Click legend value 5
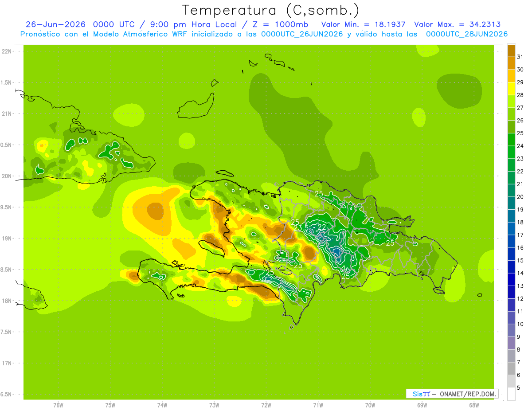Image resolution: width=532 pixels, height=411 pixels. coord(519,388)
